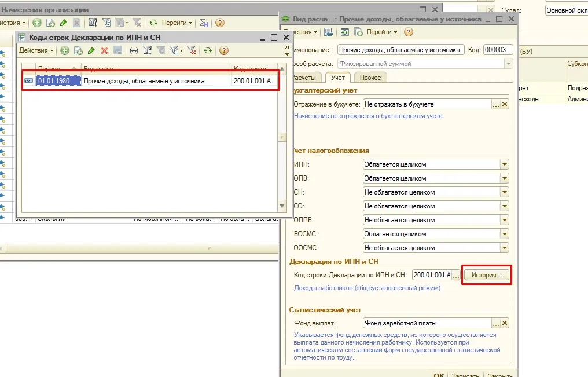Click the red X delete icon in Коды строк toolbar
This screenshot has height=377, width=588.
105,50
